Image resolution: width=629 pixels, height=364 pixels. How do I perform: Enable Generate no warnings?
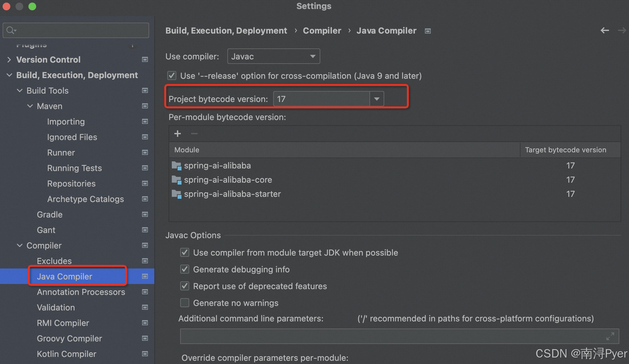185,303
